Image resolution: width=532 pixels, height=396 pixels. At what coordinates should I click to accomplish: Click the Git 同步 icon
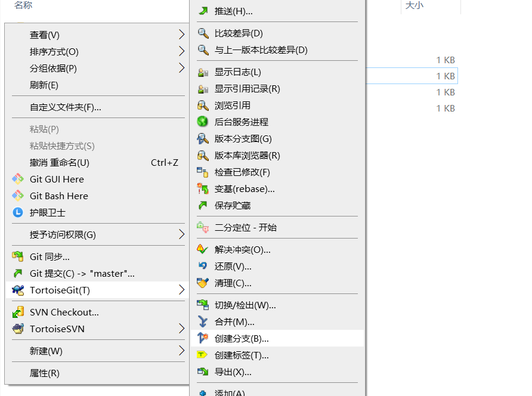click(x=18, y=256)
